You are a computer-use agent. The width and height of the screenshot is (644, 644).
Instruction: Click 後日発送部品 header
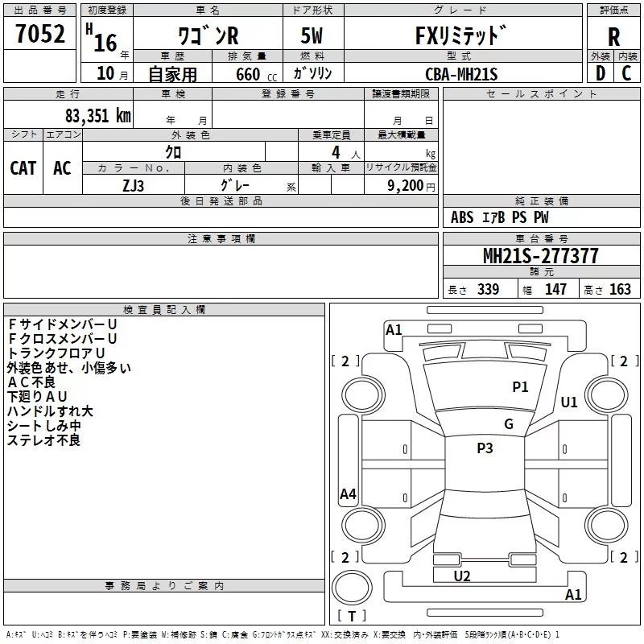point(221,200)
